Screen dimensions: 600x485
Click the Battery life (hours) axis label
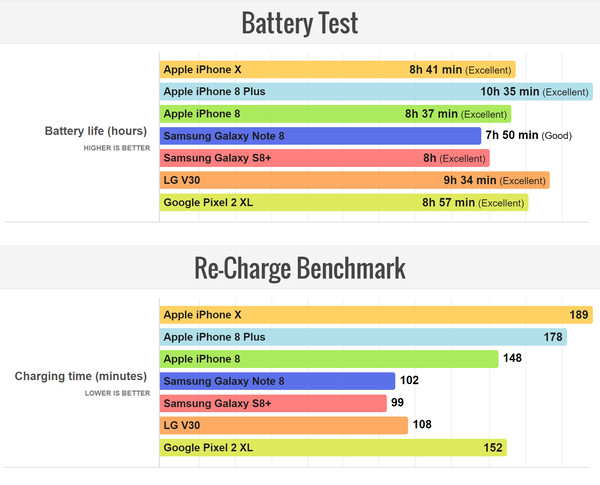tap(96, 131)
